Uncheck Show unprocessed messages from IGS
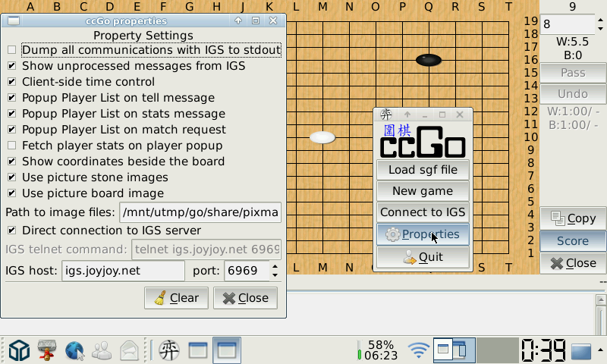 tap(12, 66)
